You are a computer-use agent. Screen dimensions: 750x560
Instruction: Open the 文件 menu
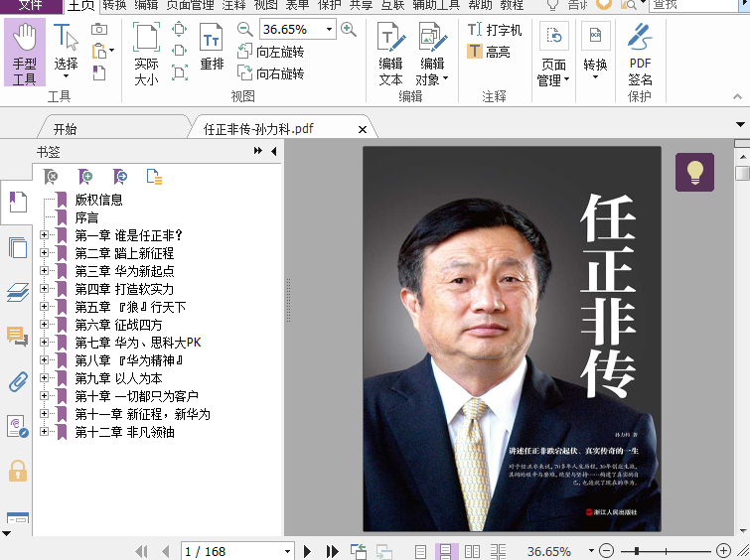coord(31,5)
